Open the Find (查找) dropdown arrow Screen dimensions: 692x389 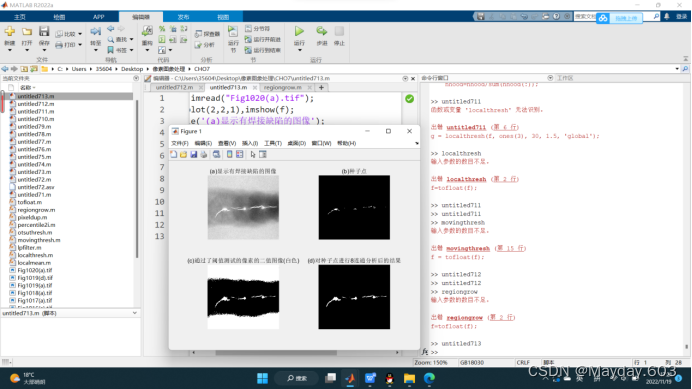[x=132, y=39]
